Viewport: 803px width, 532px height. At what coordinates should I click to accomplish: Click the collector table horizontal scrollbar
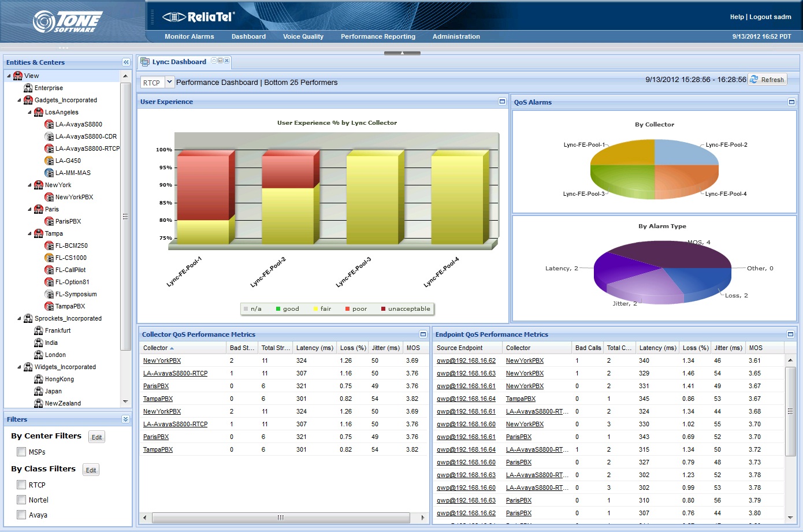tap(281, 518)
